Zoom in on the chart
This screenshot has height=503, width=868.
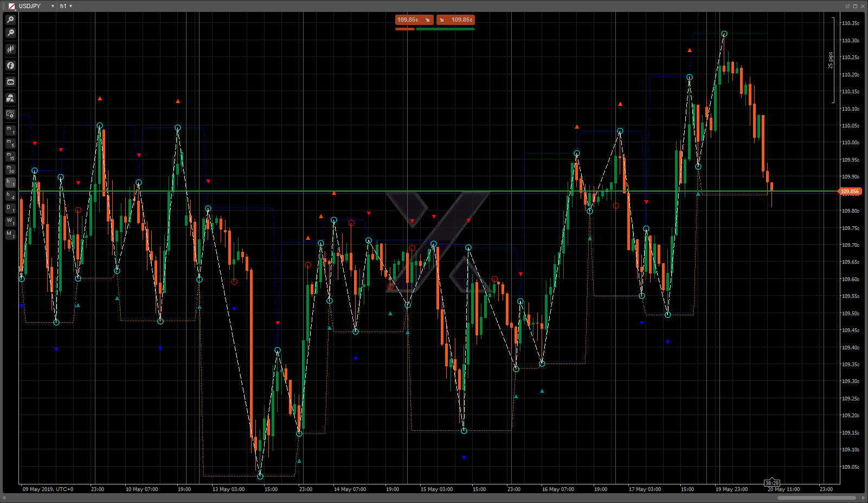click(10, 20)
